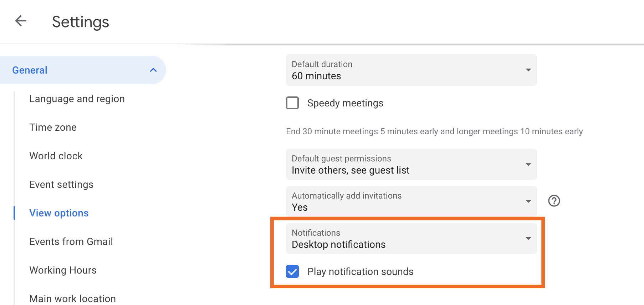Open the Default duration dropdown
This screenshot has width=644, height=305.
[x=411, y=70]
